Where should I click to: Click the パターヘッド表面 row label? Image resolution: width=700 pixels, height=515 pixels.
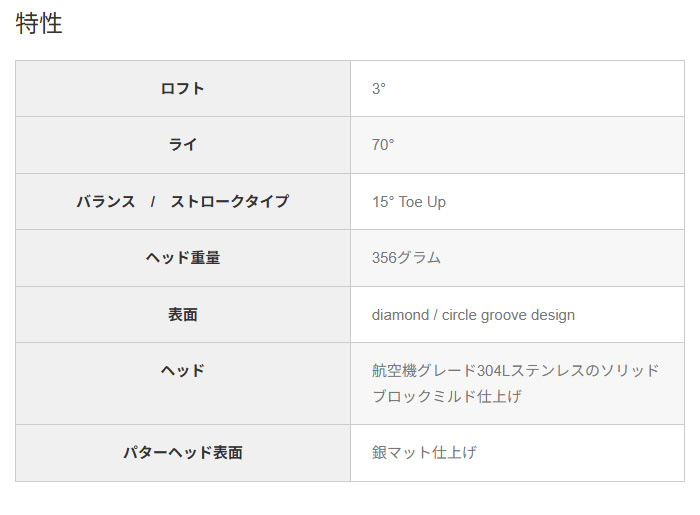tap(182, 452)
